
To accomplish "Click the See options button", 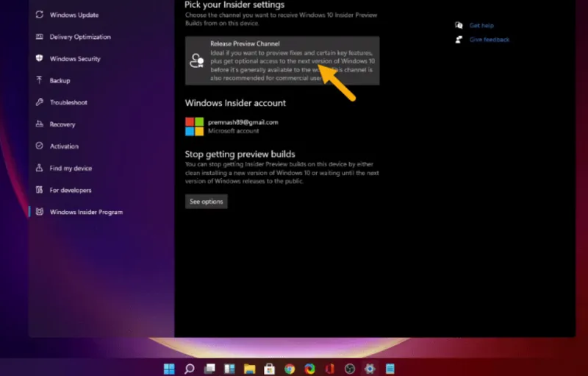I will tap(207, 202).
